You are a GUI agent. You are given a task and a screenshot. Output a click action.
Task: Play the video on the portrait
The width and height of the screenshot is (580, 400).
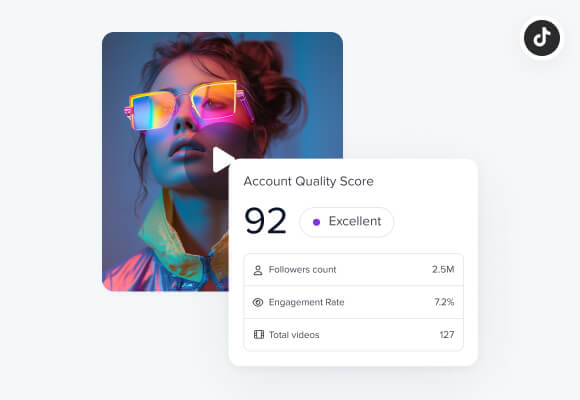pos(222,160)
